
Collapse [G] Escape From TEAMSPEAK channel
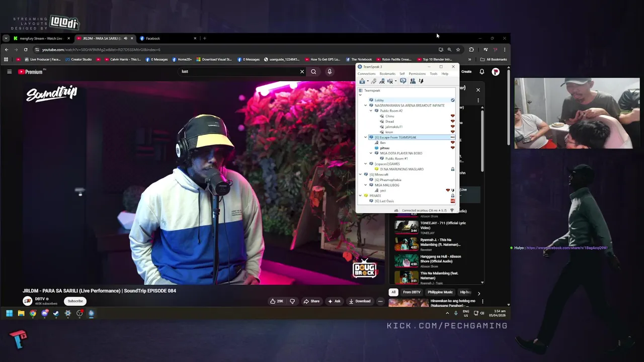[x=366, y=137]
